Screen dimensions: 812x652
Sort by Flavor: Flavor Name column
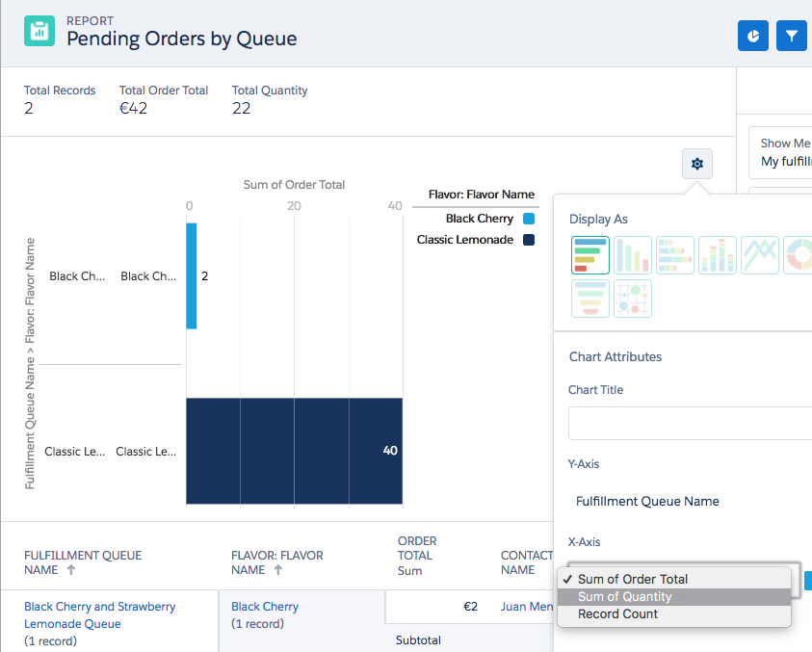pyautogui.click(x=276, y=562)
